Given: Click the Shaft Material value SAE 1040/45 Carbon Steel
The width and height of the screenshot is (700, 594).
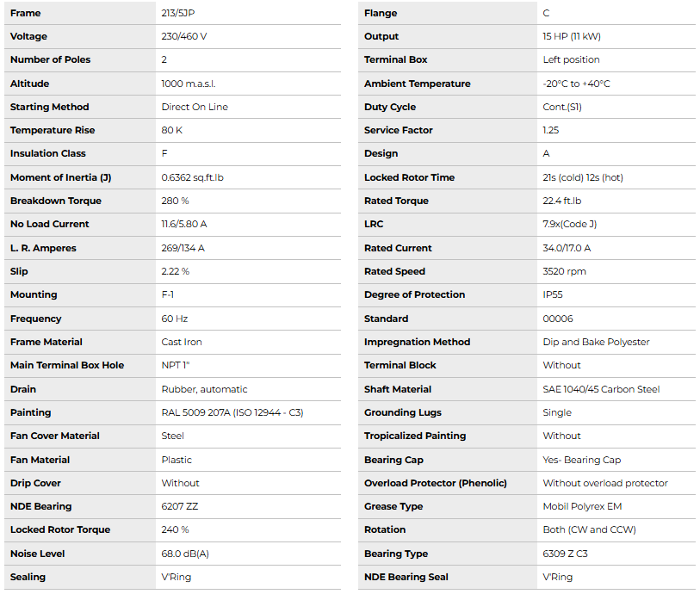Looking at the screenshot, I should pos(601,389).
